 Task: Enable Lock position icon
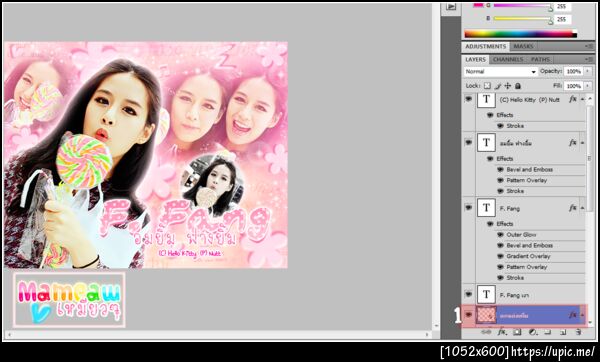508,86
